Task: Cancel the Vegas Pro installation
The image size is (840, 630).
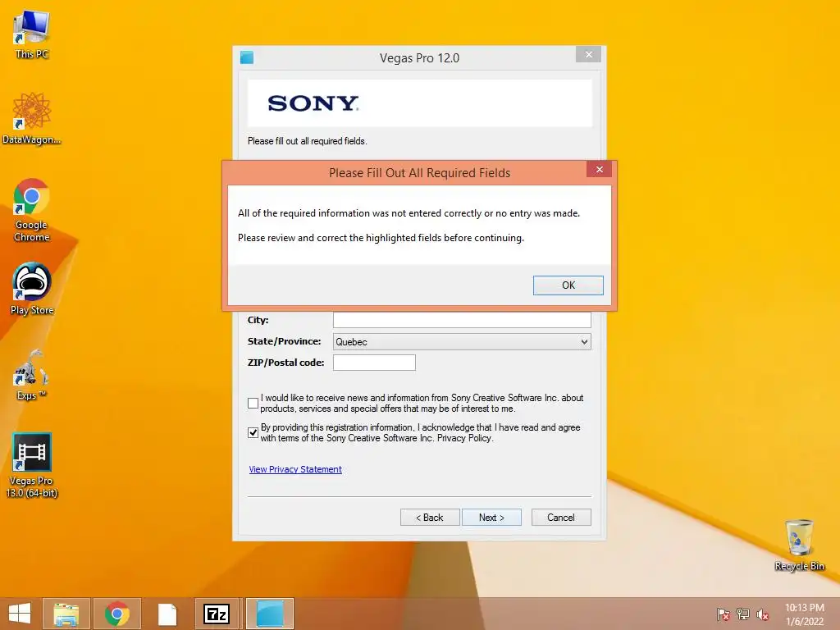Action: coord(561,518)
